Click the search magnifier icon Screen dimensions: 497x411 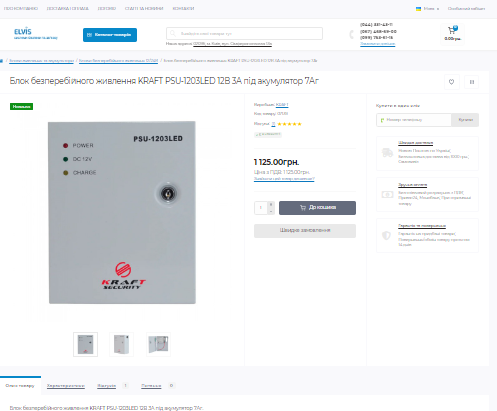tap(173, 33)
